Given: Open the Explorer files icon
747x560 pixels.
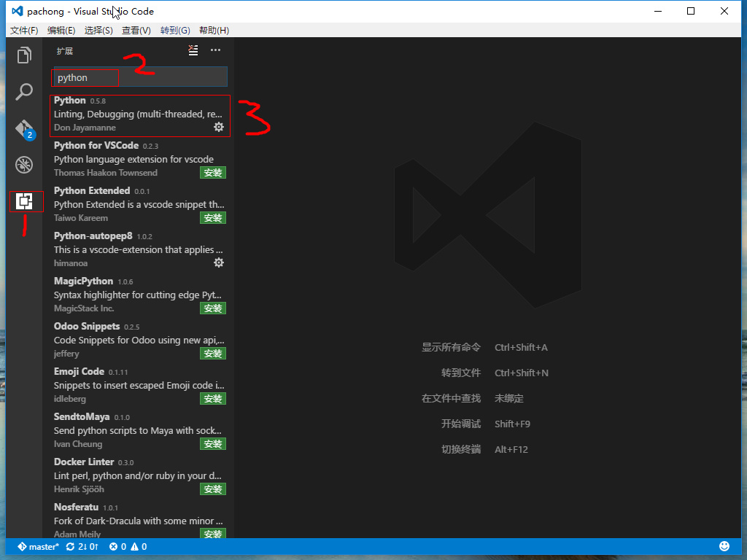Looking at the screenshot, I should (x=24, y=55).
